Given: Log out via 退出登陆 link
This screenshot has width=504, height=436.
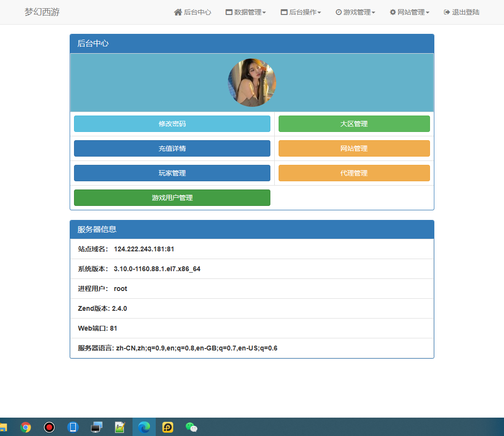Looking at the screenshot, I should tap(461, 12).
